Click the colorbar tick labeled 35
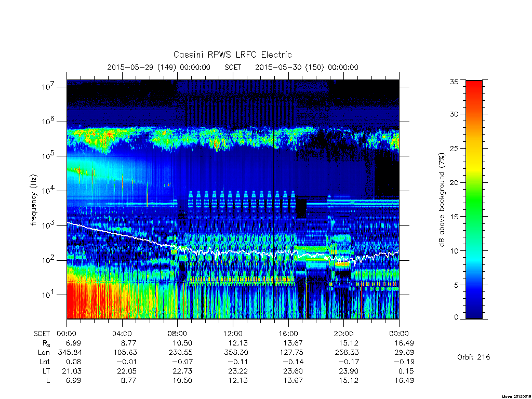532x399 pixels. (454, 82)
